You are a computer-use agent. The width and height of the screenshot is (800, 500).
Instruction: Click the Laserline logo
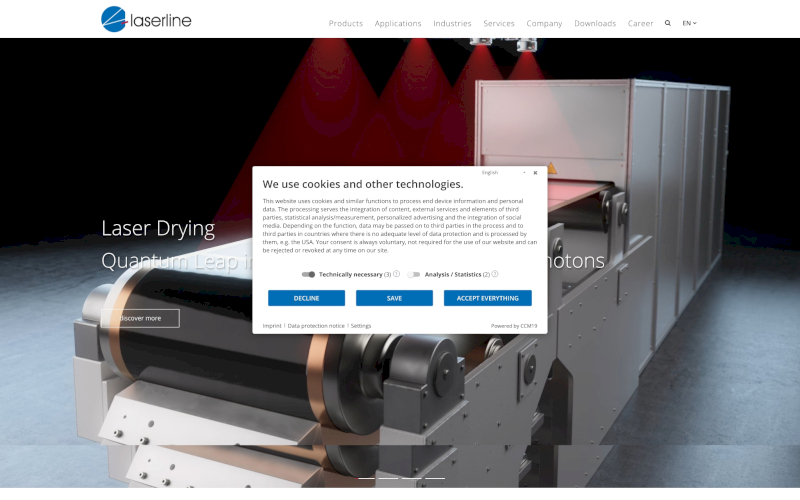(x=146, y=19)
